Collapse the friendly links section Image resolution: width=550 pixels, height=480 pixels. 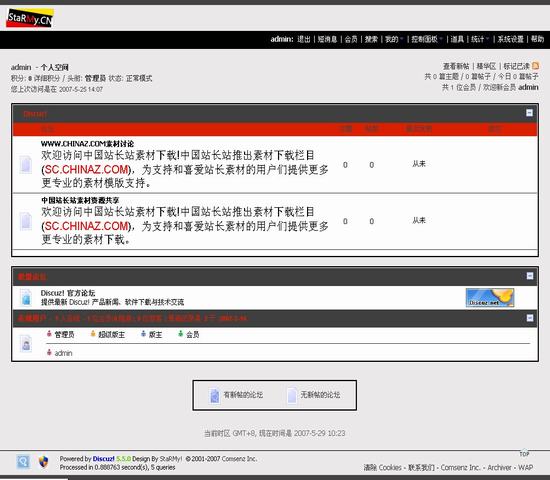click(530, 276)
